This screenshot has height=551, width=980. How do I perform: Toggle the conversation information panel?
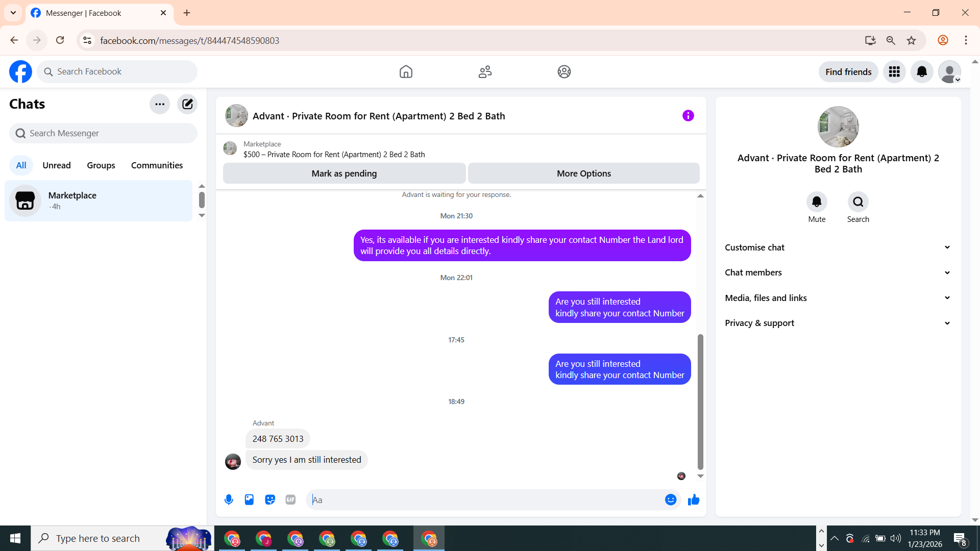pyautogui.click(x=688, y=116)
